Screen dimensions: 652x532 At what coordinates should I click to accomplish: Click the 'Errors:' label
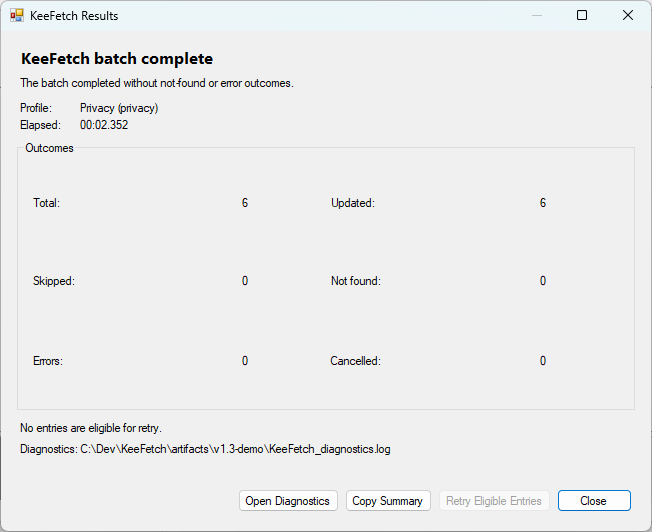(48, 361)
